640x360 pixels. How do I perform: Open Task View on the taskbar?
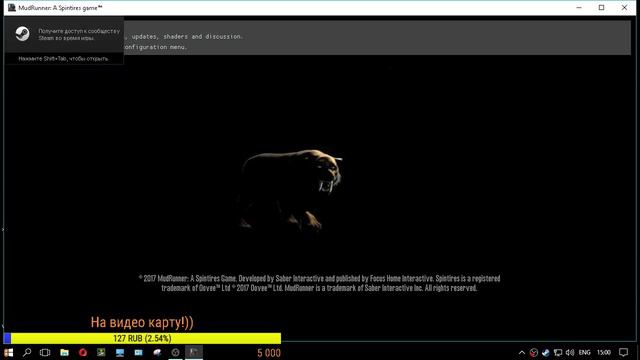45,352
